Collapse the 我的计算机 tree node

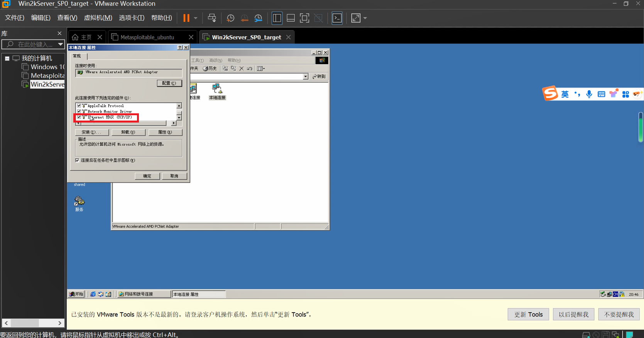point(7,58)
